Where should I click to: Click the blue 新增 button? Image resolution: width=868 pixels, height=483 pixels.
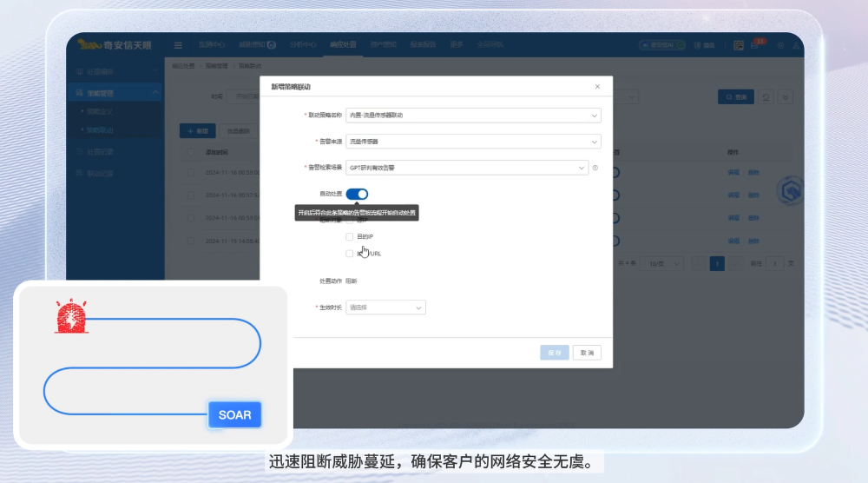point(198,131)
